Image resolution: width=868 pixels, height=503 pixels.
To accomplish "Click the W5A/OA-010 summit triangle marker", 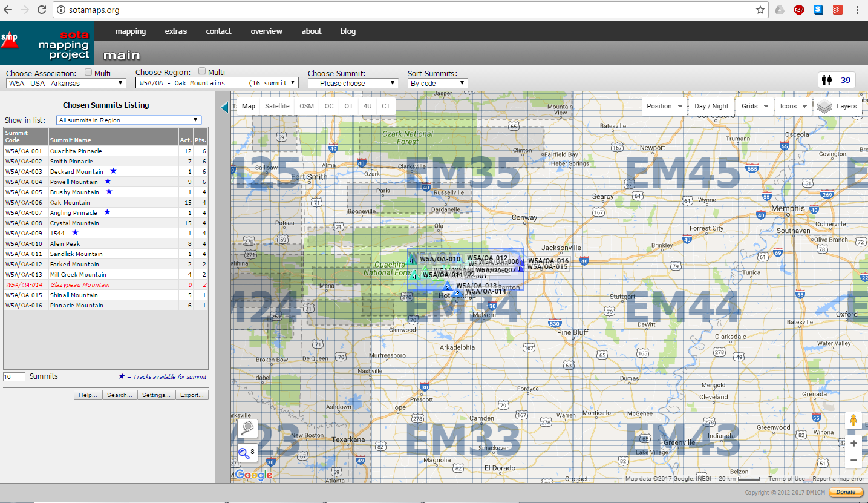I will 412,260.
